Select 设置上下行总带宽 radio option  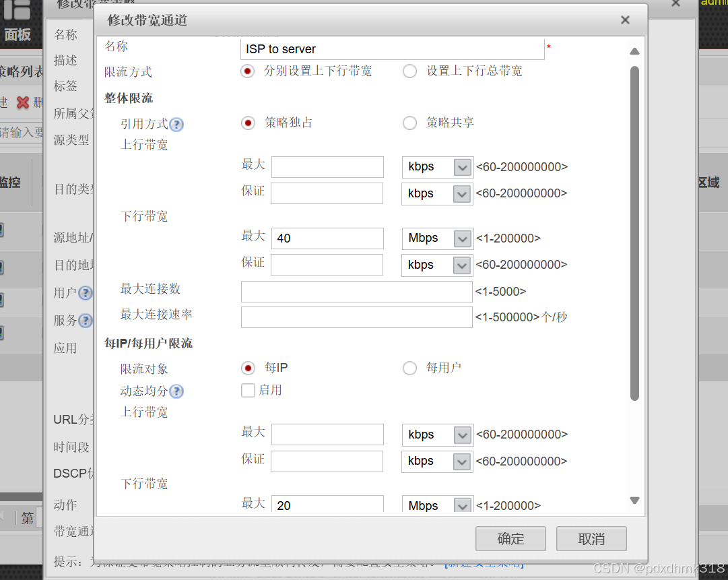click(409, 71)
